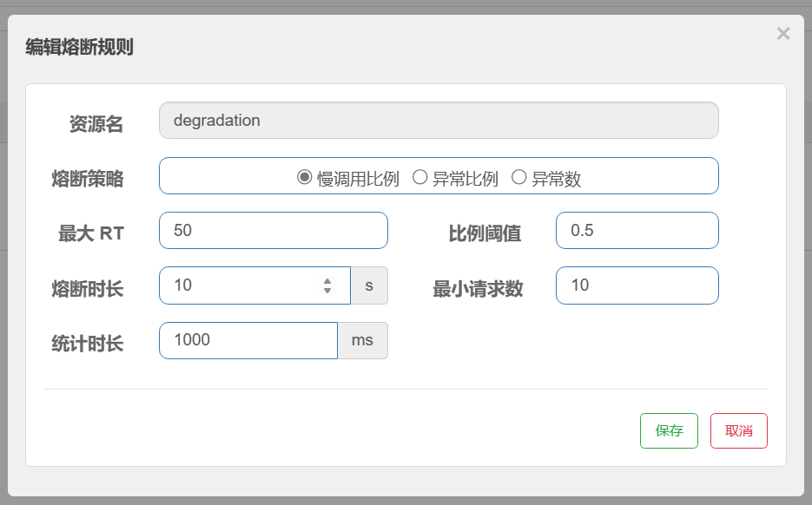Close the 编辑熔断规则 dialog with the X
Image resolution: width=812 pixels, height=505 pixels.
(x=782, y=34)
